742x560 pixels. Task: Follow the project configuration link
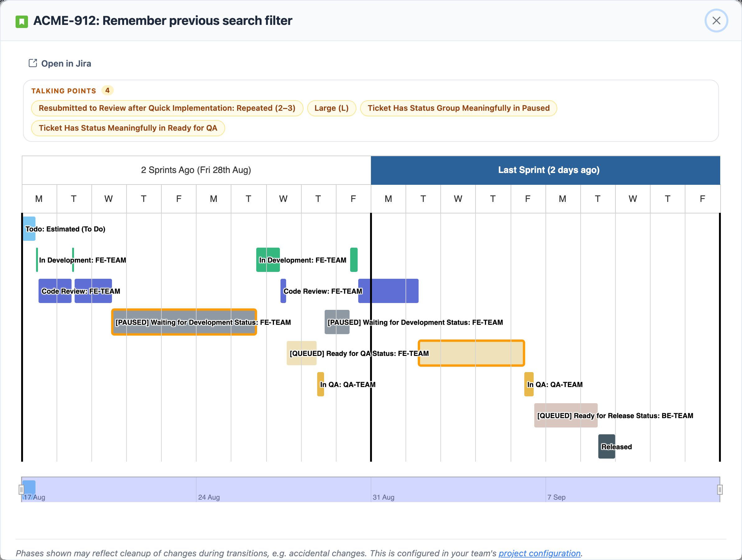[x=539, y=553]
